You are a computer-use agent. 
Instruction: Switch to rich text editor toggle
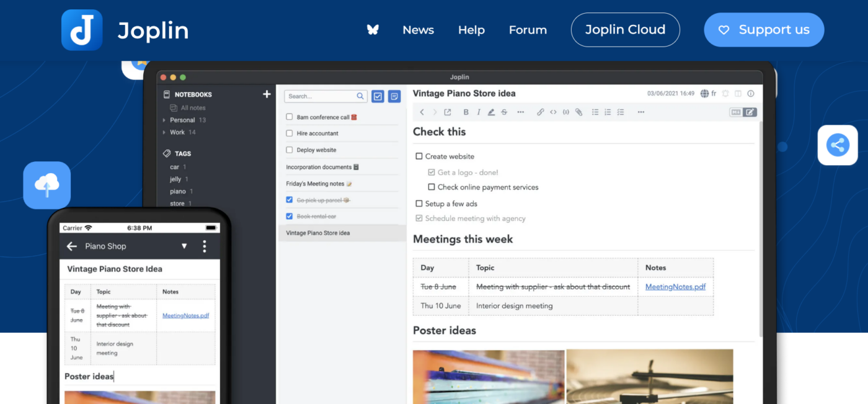pyautogui.click(x=750, y=112)
